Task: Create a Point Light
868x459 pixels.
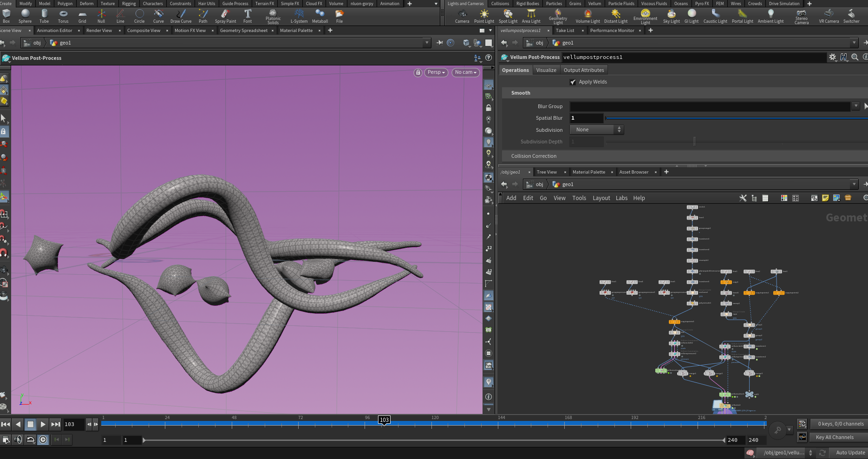Action: coord(484,16)
